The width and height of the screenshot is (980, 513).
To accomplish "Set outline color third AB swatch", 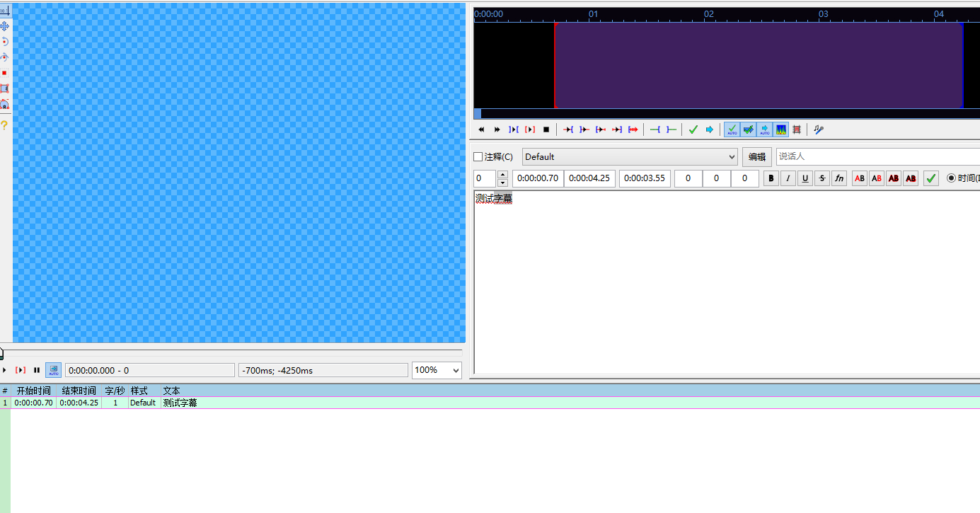I will pos(894,178).
